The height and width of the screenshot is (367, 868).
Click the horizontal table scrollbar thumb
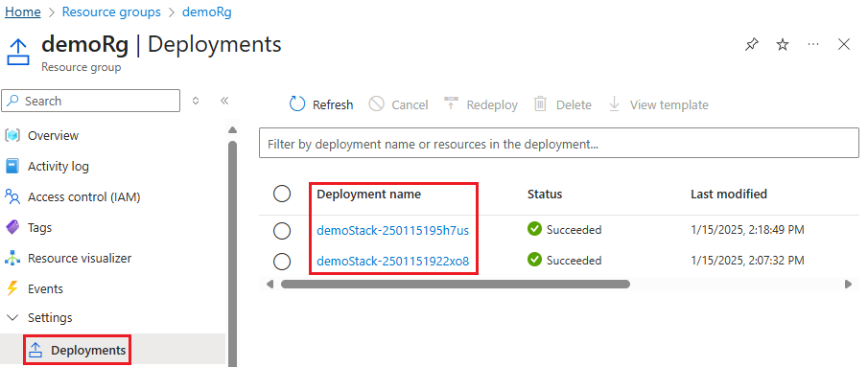[x=455, y=284]
